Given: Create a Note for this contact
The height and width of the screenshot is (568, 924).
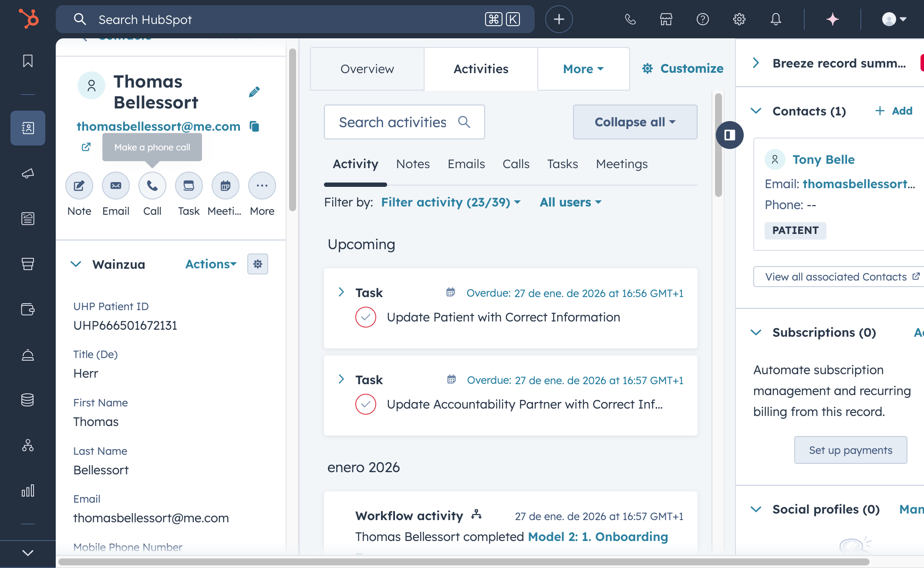Looking at the screenshot, I should (x=79, y=186).
